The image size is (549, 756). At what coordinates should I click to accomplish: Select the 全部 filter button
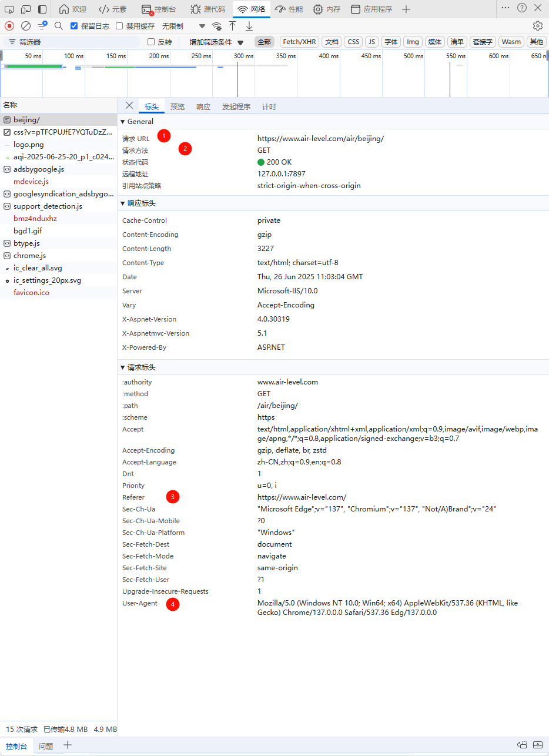pyautogui.click(x=265, y=42)
